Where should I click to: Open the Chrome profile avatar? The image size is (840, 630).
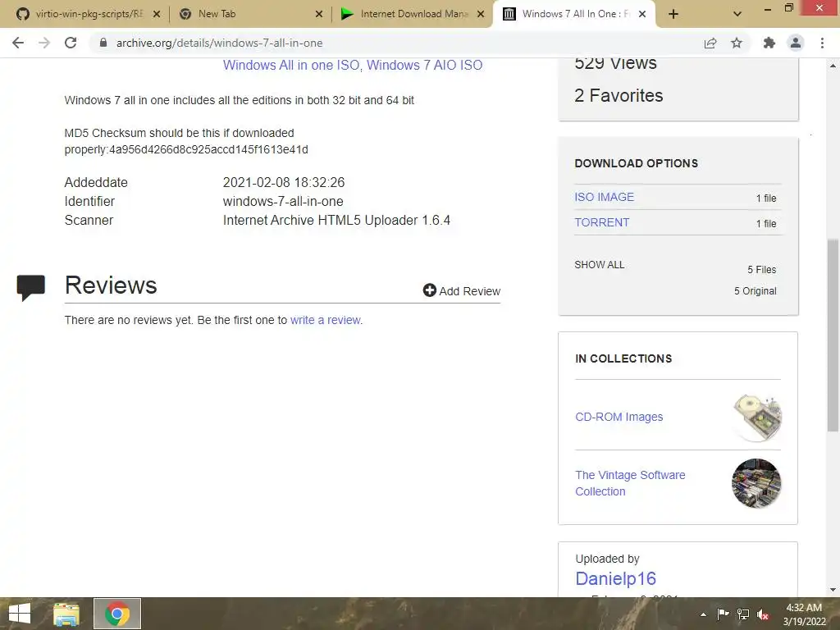pos(796,43)
